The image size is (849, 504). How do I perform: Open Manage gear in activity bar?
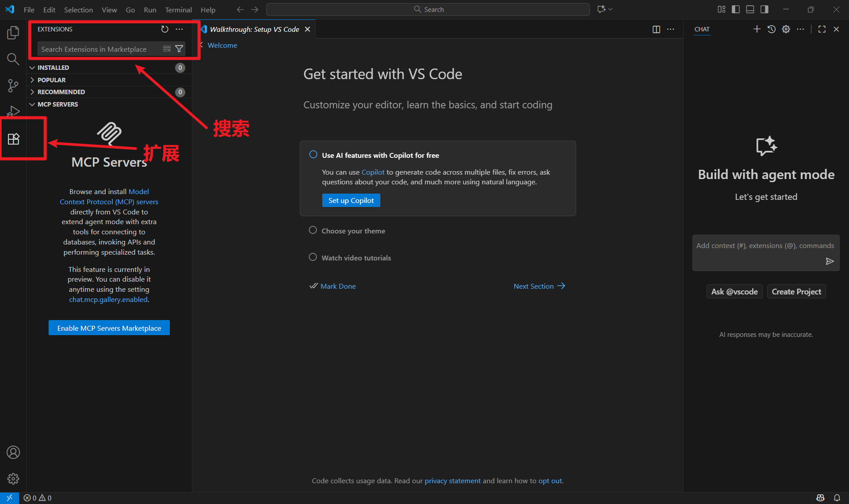tap(13, 478)
